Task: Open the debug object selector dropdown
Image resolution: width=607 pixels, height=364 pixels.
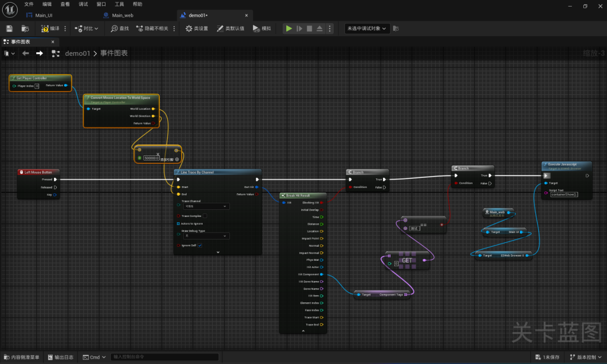Action: tap(368, 28)
